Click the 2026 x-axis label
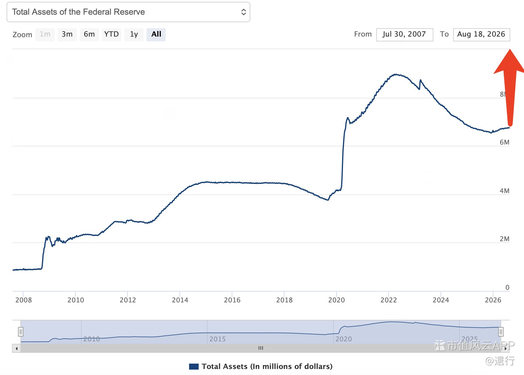 [493, 300]
